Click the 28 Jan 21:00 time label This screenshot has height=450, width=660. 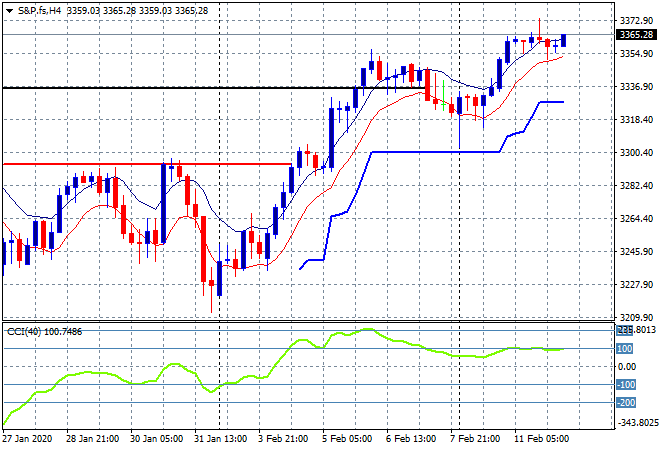coord(92,439)
